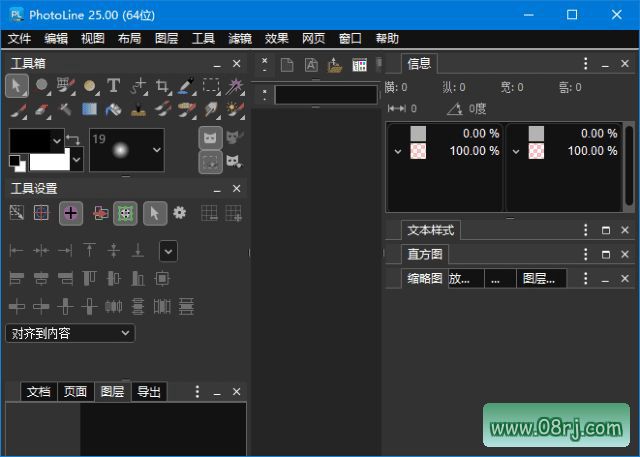Open the 对齐到内容 combo box
640x457 pixels.
(x=70, y=333)
